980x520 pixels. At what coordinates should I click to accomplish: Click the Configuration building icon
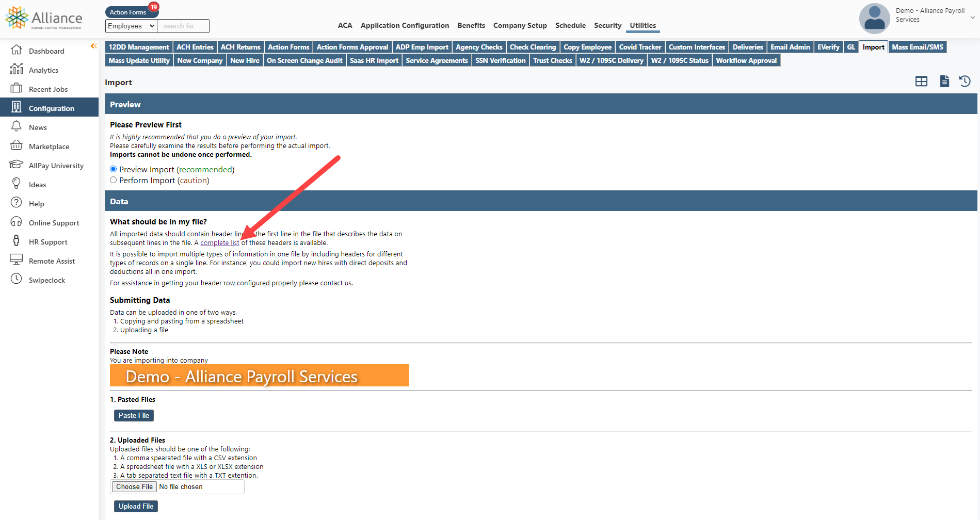[17, 107]
